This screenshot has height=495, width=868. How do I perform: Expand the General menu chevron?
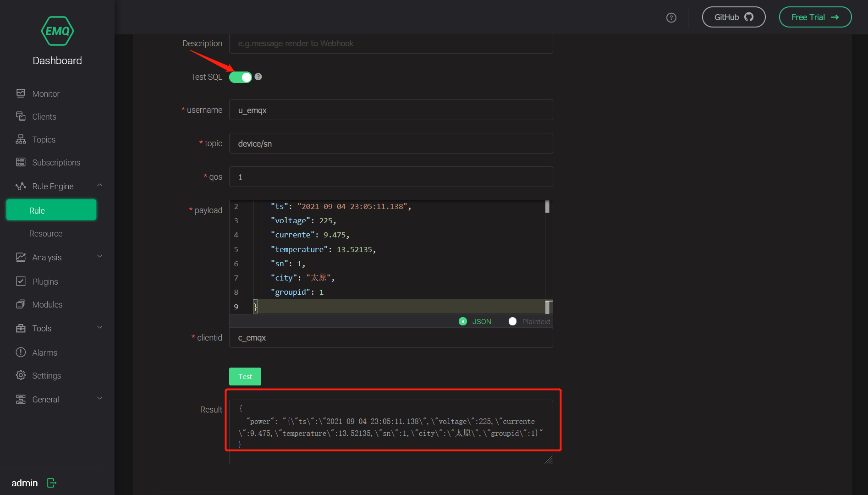pyautogui.click(x=99, y=398)
